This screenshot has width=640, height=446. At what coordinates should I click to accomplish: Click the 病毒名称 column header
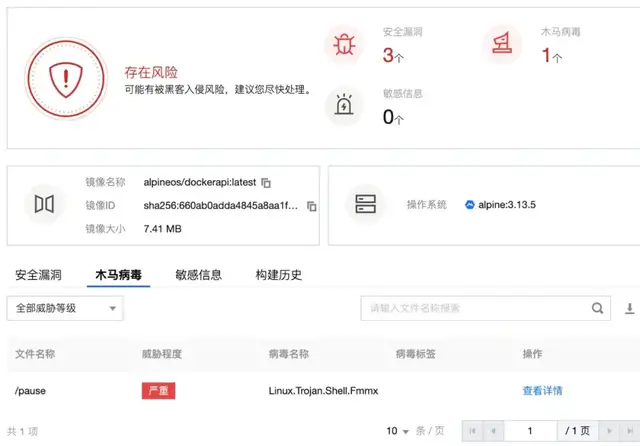[289, 354]
